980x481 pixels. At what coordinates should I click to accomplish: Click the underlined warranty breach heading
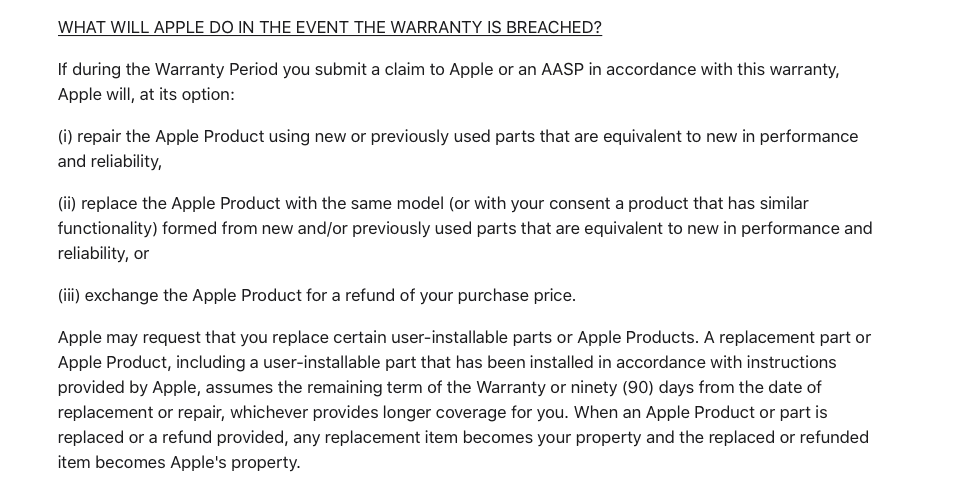click(x=329, y=27)
